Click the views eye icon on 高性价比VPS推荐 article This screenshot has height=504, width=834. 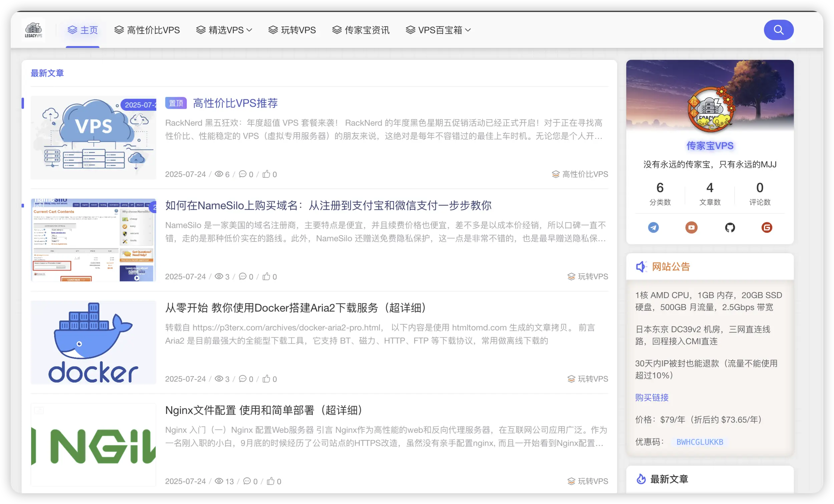219,174
